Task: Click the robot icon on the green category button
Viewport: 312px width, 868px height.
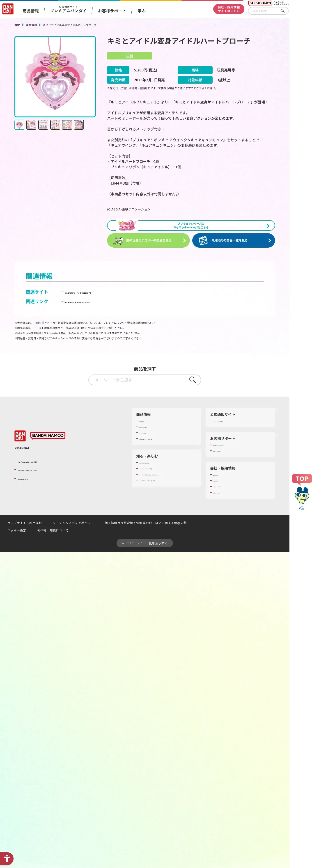Action: (118, 240)
